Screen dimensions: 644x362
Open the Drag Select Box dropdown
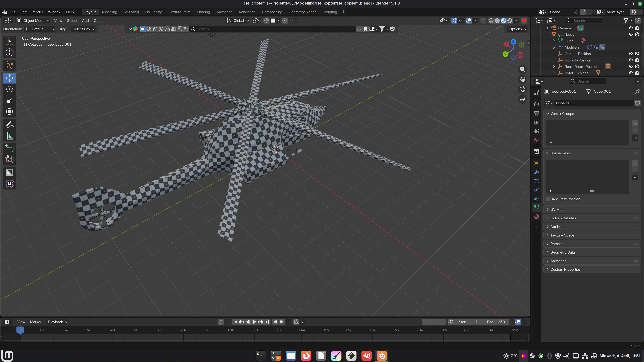pos(83,29)
